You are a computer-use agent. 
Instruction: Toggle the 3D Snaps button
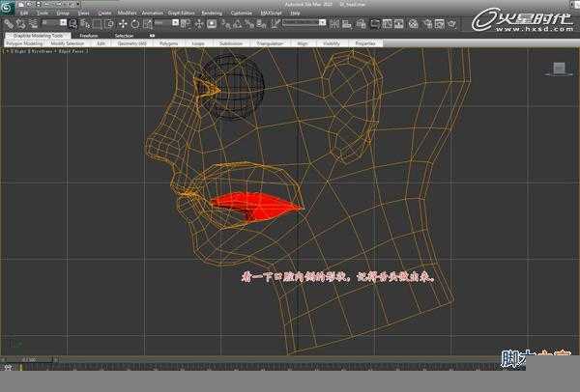coord(225,24)
